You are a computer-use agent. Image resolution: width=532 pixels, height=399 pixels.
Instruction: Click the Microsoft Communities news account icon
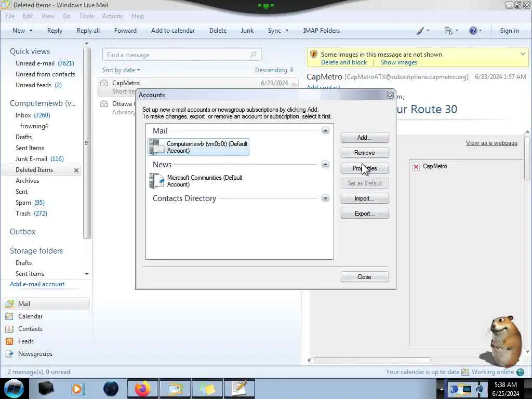click(x=157, y=181)
